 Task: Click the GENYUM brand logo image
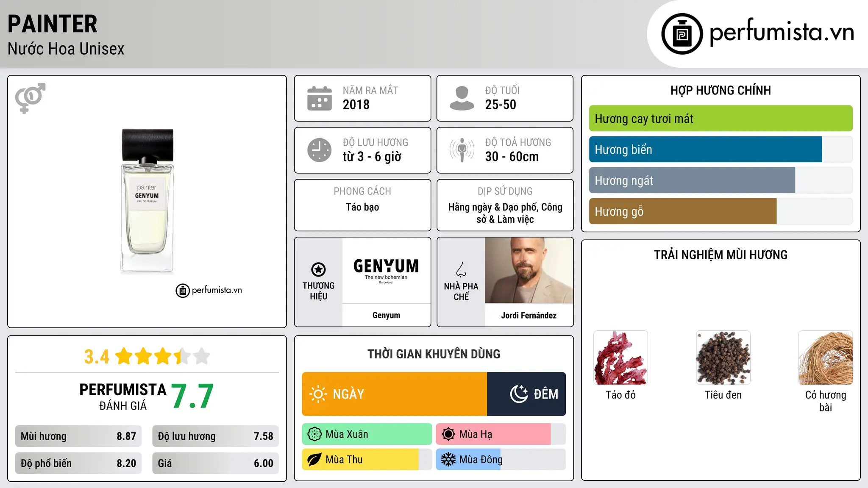(x=386, y=270)
